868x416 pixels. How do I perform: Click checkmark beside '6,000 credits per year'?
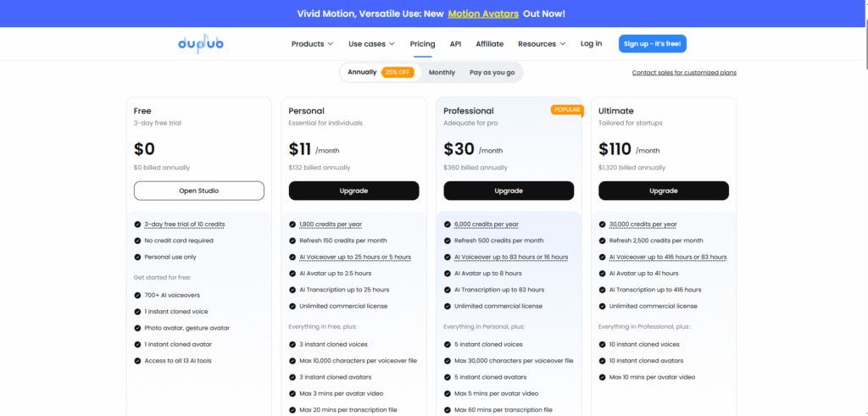click(447, 225)
